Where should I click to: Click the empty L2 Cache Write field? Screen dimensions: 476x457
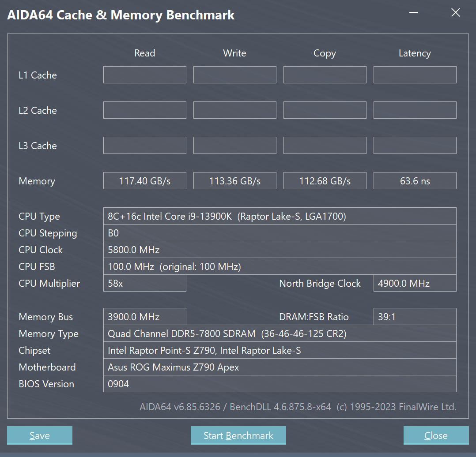234,110
